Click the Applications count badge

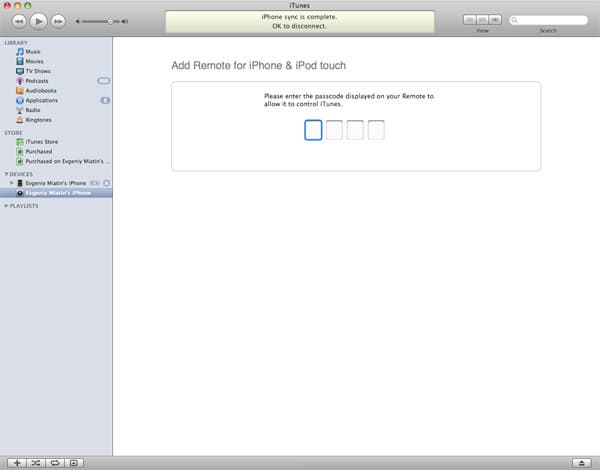click(x=105, y=100)
